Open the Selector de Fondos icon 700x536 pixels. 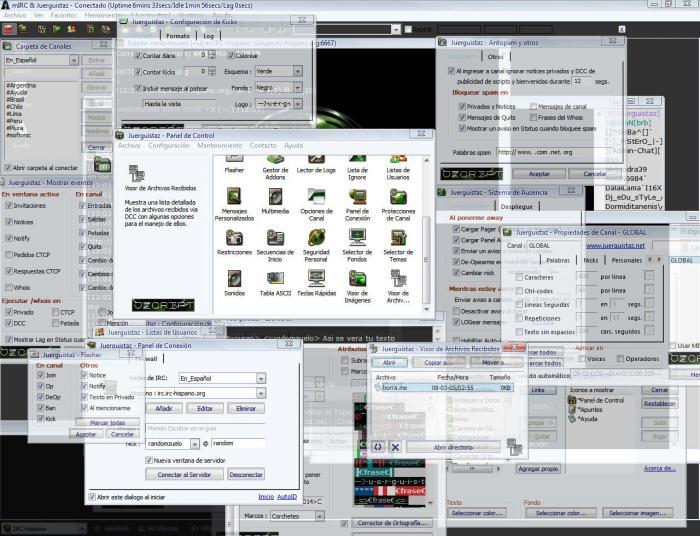coord(357,245)
